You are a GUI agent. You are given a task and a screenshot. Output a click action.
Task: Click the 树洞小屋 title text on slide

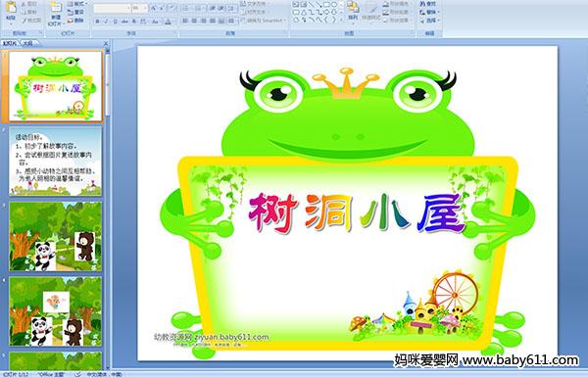coord(357,212)
